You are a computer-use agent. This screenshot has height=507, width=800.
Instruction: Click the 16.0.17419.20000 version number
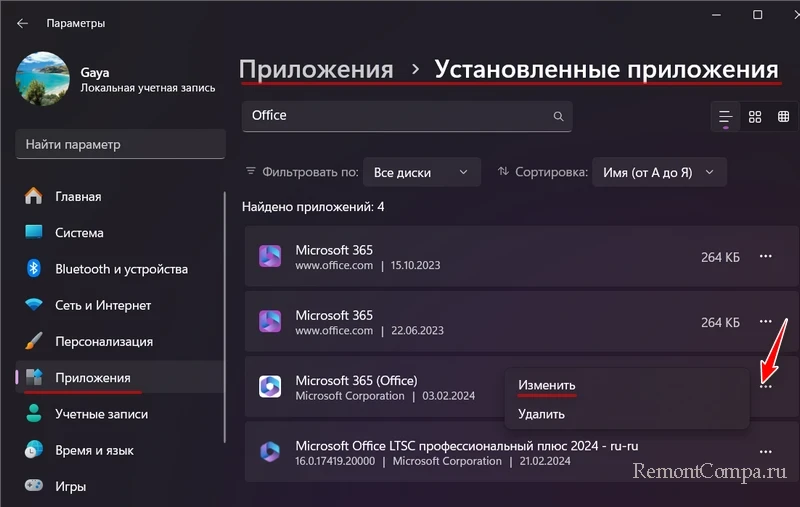pos(335,461)
